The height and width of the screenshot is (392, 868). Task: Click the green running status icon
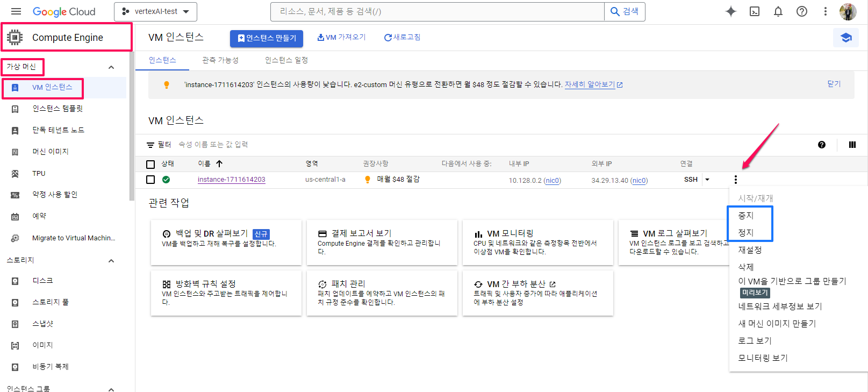[166, 180]
